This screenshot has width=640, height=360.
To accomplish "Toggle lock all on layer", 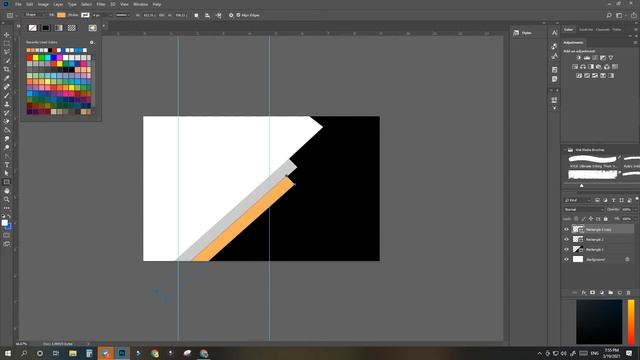I will [605, 219].
